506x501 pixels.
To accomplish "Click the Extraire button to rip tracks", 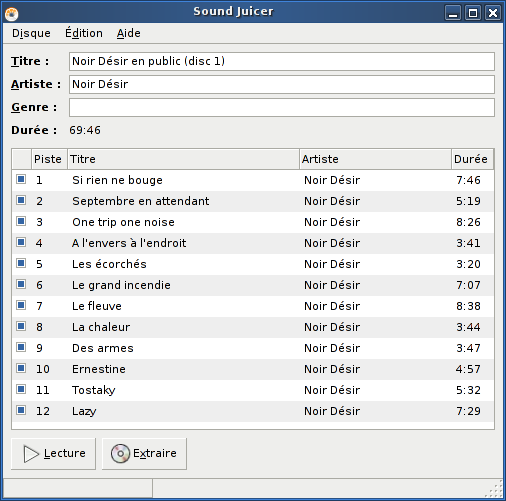I will click(144, 454).
